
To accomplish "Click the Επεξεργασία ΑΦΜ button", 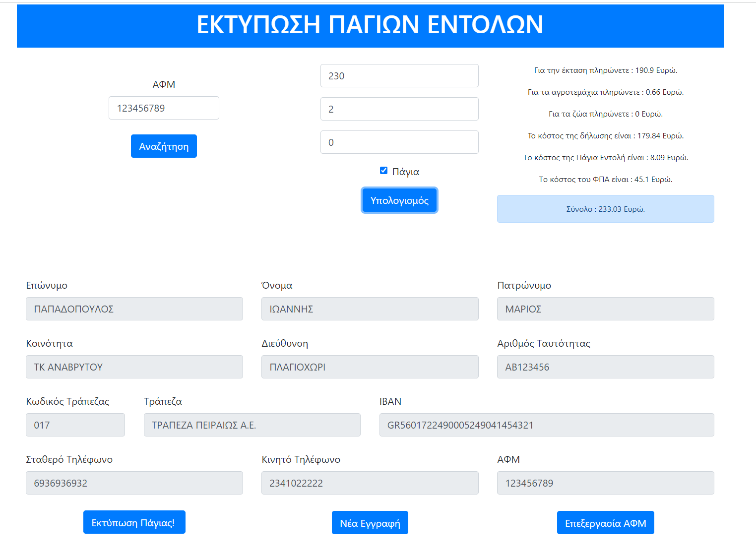I will 605,523.
